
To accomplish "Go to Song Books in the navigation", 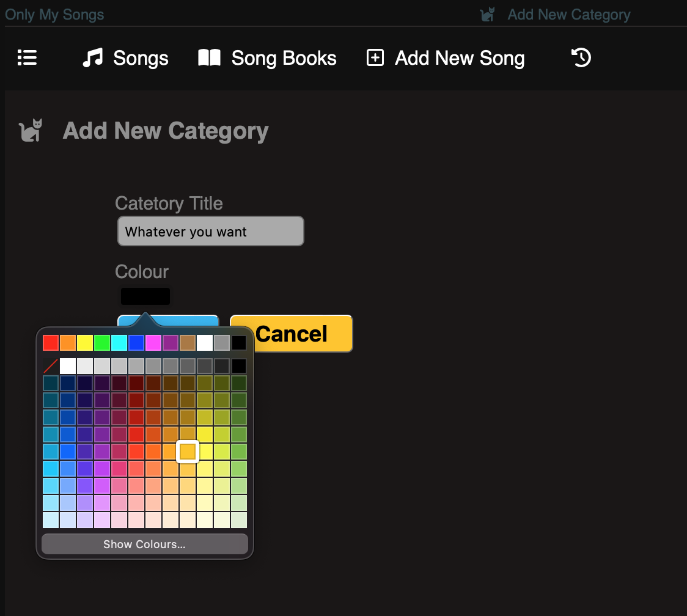I will pyautogui.click(x=284, y=58).
